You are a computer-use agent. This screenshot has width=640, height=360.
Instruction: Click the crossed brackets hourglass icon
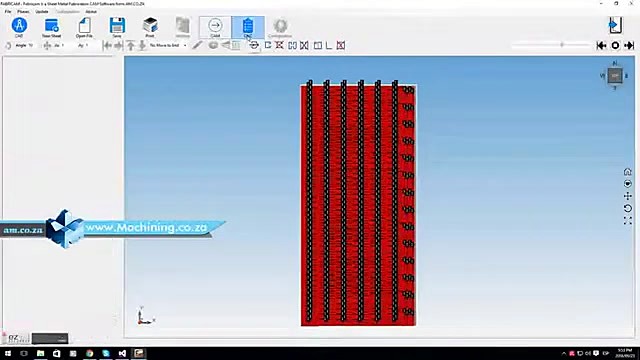304,45
